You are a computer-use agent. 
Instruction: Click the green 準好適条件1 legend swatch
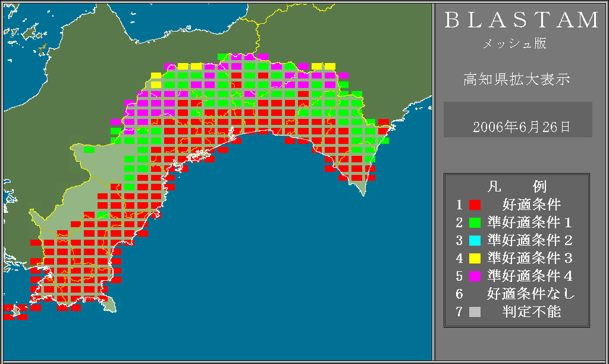(475, 223)
